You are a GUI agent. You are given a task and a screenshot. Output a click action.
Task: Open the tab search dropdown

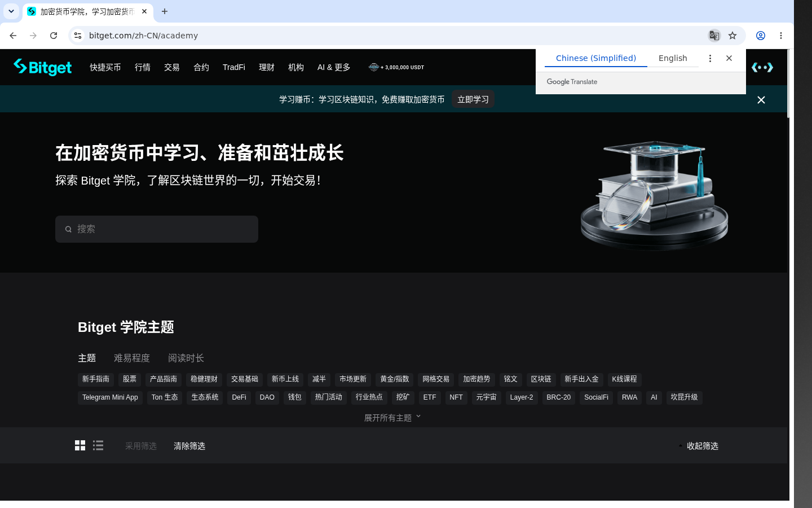11,11
